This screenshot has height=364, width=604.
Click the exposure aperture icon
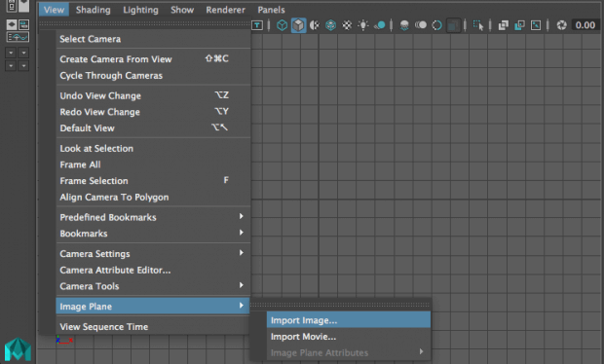coord(562,25)
